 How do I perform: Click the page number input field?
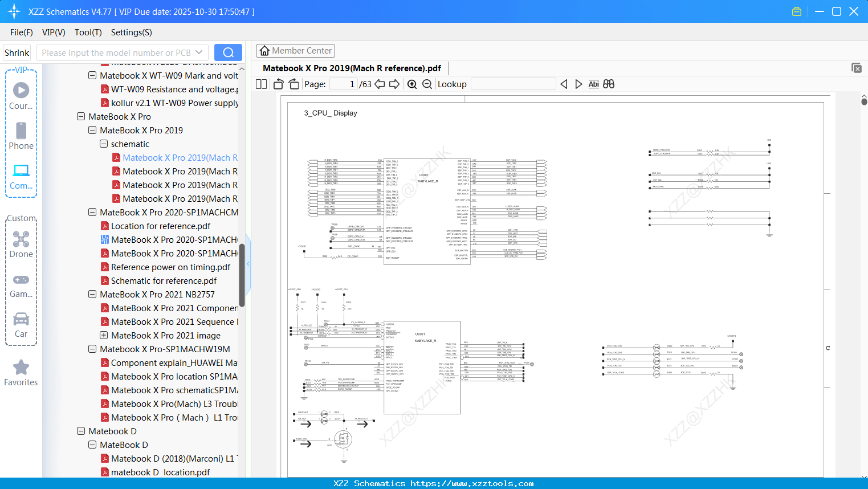click(344, 84)
